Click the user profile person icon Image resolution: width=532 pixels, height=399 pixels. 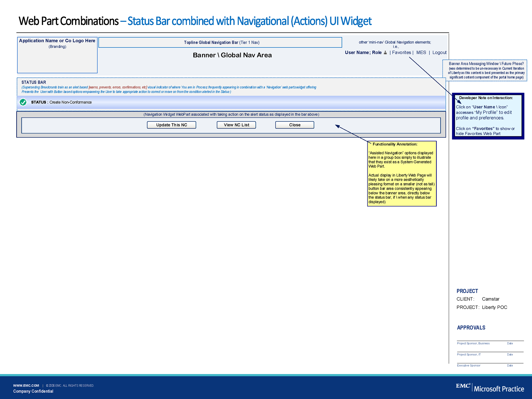pos(385,53)
